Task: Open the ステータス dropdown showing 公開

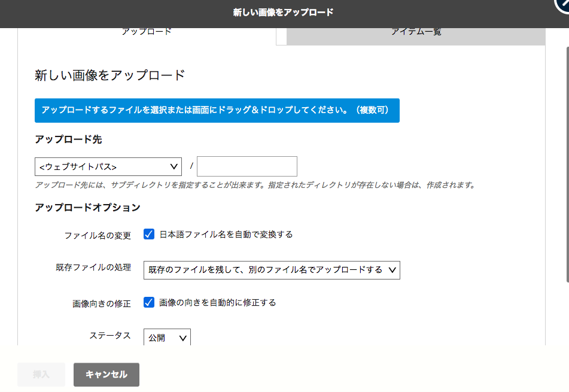Action: [x=167, y=336]
